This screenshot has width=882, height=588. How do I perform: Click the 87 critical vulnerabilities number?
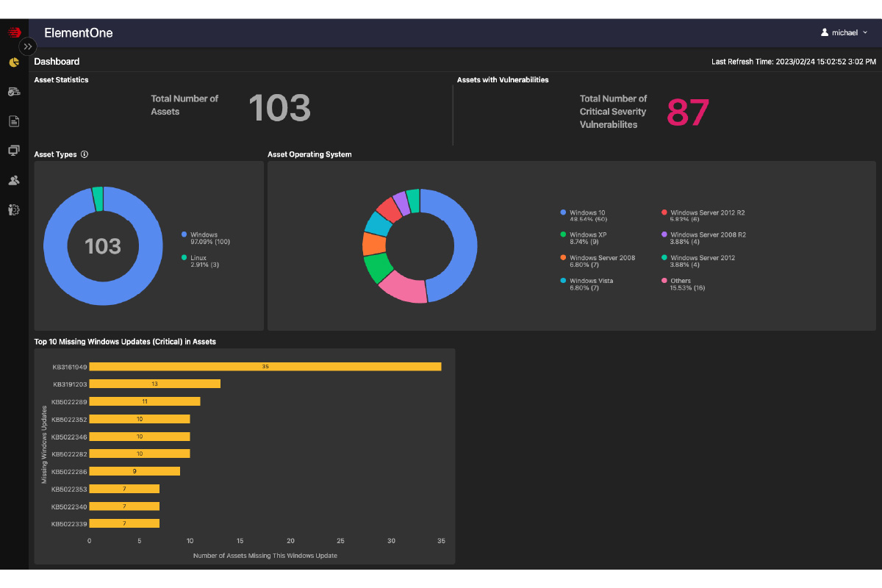tap(688, 112)
